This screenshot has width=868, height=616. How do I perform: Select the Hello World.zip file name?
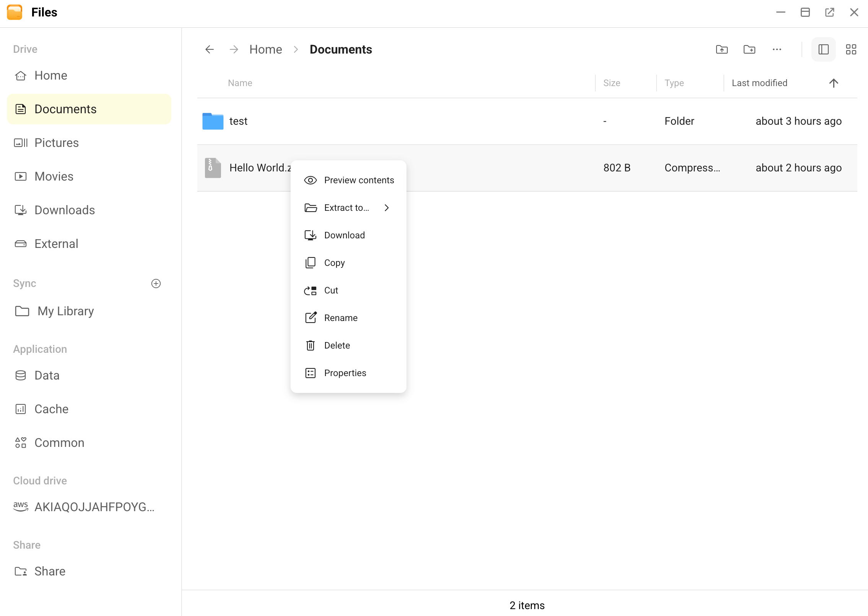[x=260, y=168]
